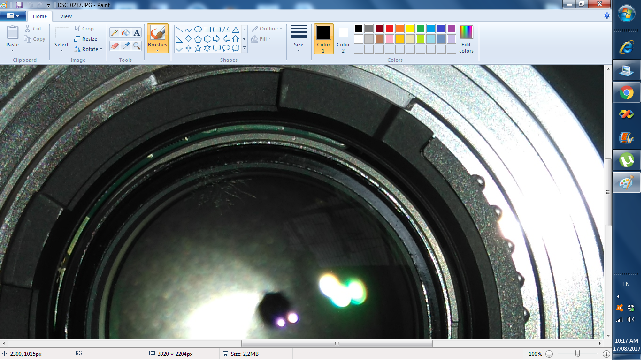The width and height of the screenshot is (644, 362).
Task: Click the Save icon in title bar
Action: point(19,5)
